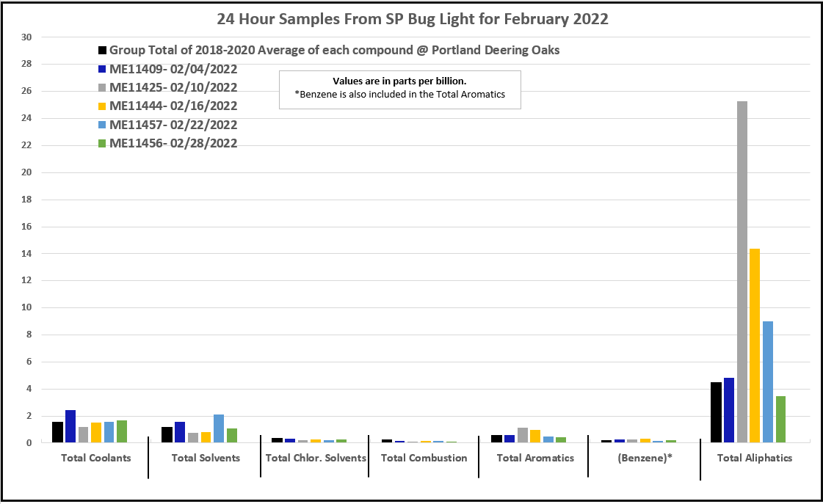Screen dimensions: 823x504
Task: Click the Total Chlor. Solvents axis label
Action: pyautogui.click(x=315, y=458)
